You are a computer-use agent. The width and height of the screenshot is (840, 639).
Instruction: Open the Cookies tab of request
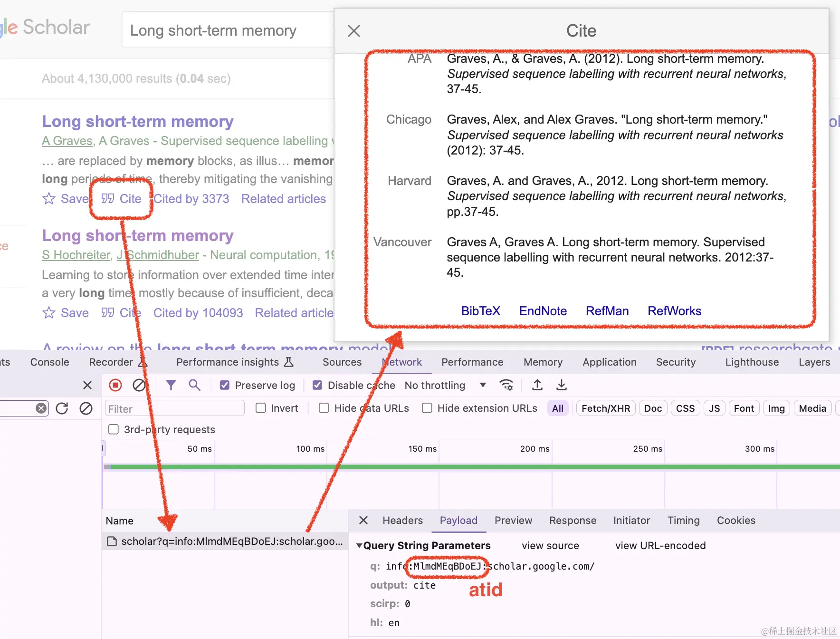[x=736, y=520]
